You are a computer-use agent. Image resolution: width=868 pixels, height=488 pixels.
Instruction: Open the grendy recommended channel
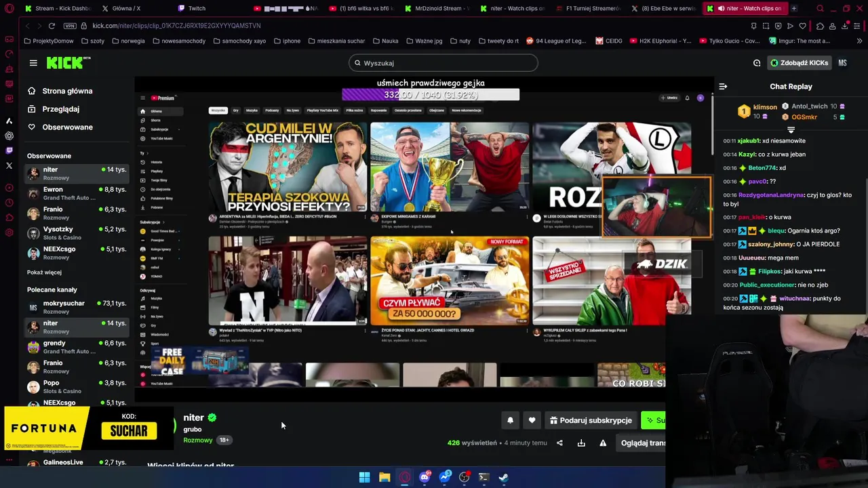point(77,347)
